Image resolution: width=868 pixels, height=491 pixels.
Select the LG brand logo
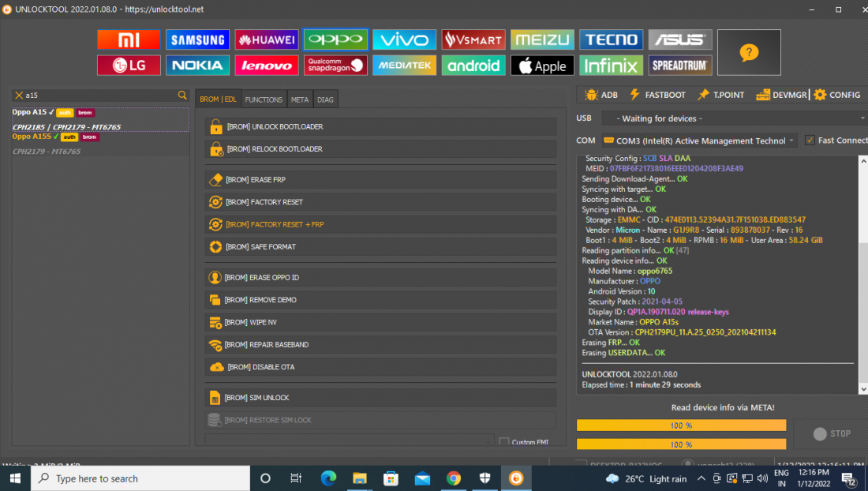coord(129,66)
